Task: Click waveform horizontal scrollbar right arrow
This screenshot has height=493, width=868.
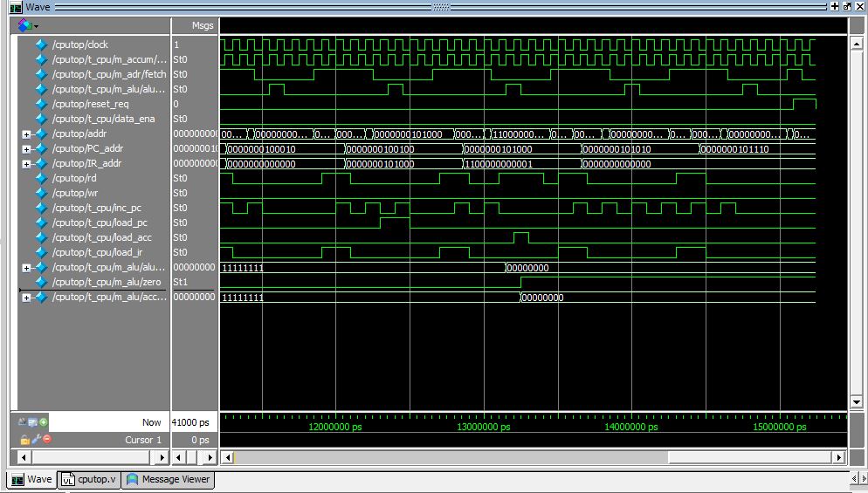Action: 838,457
